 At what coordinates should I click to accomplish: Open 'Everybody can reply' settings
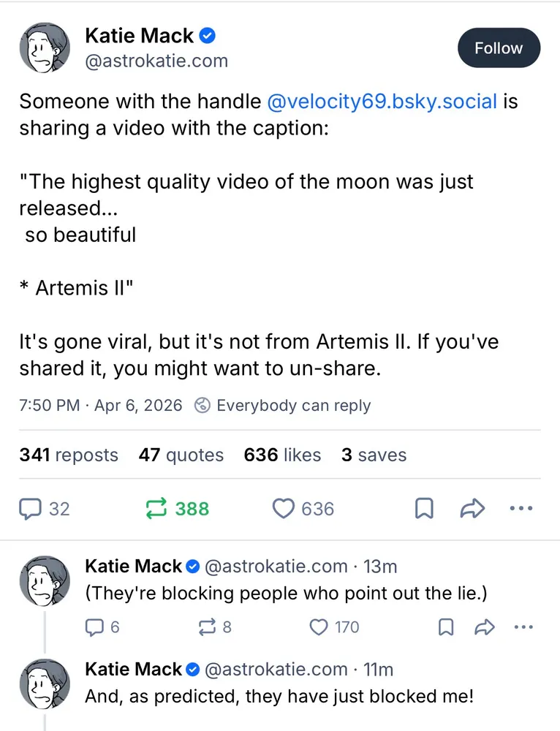point(284,406)
